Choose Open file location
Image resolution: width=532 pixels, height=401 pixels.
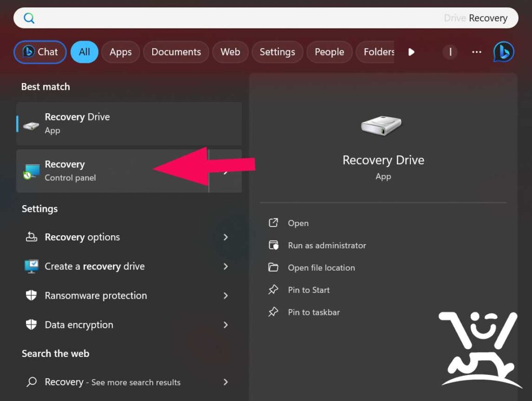321,268
